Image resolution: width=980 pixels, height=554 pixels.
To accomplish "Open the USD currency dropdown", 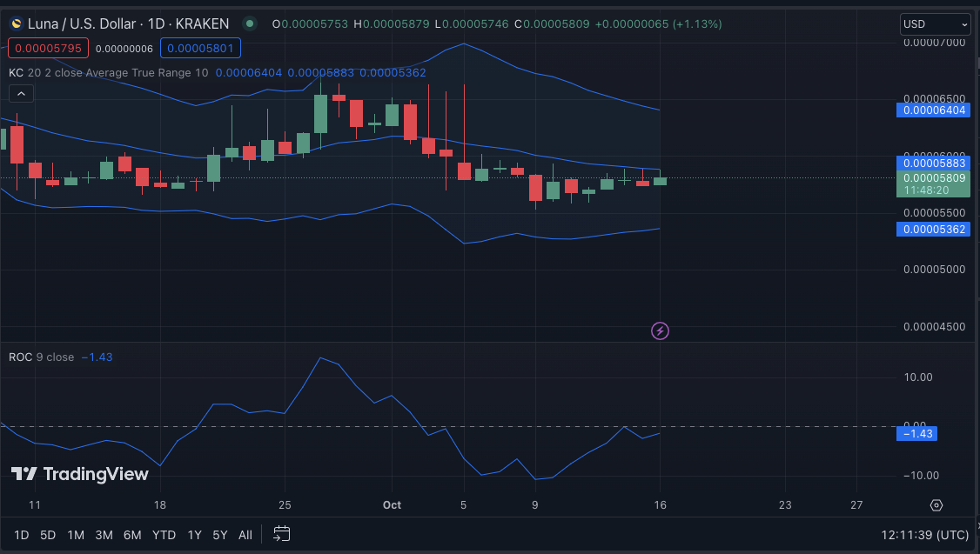I will point(935,23).
